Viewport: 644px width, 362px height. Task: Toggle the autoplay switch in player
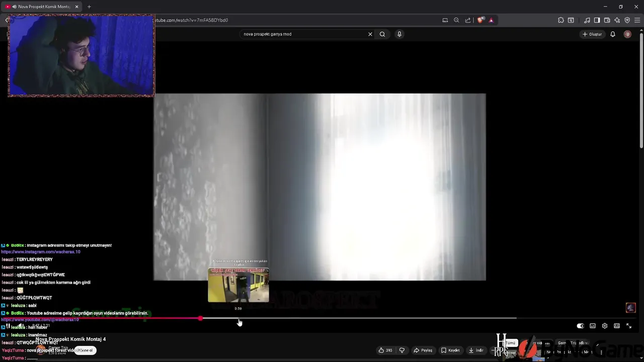(x=580, y=326)
